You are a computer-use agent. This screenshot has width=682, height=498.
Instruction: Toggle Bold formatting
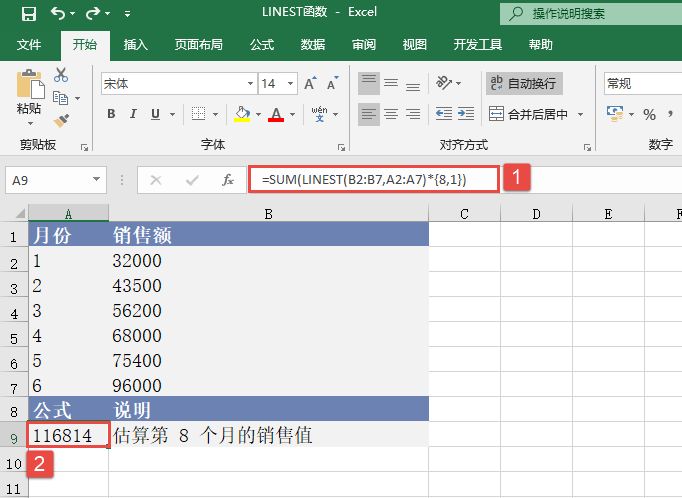(x=112, y=114)
